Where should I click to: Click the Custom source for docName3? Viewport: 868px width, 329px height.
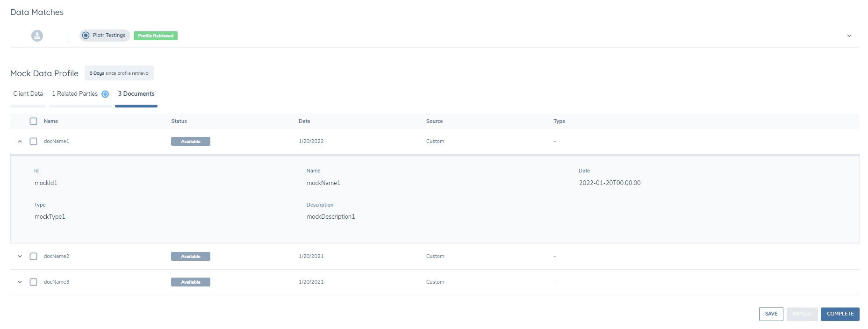pos(435,282)
